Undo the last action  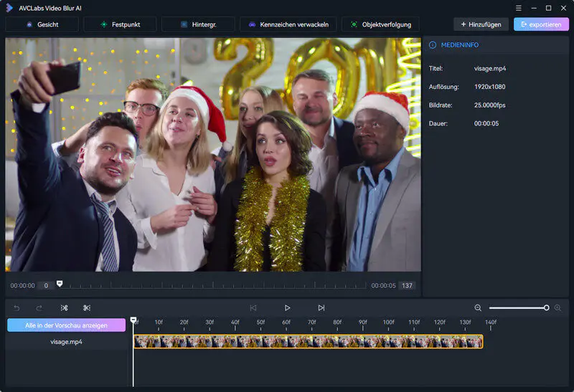click(17, 308)
